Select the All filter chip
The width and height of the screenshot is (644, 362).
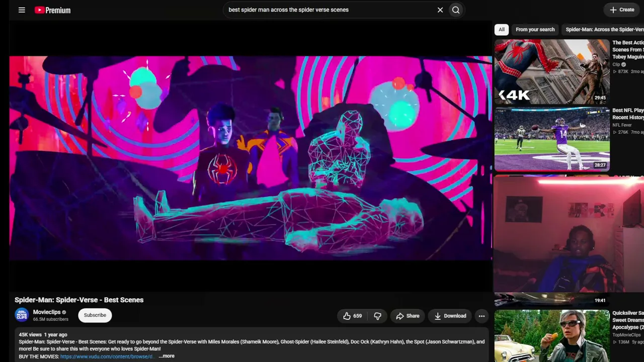coord(502,29)
